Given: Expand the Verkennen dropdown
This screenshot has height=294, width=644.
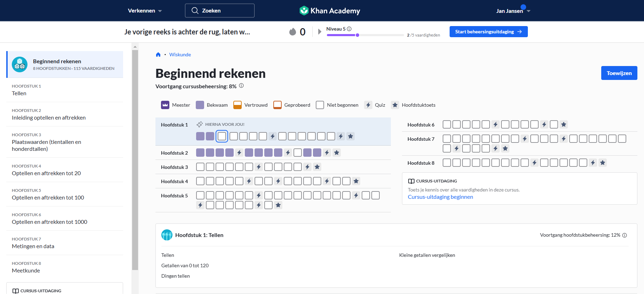Looking at the screenshot, I should (x=145, y=11).
